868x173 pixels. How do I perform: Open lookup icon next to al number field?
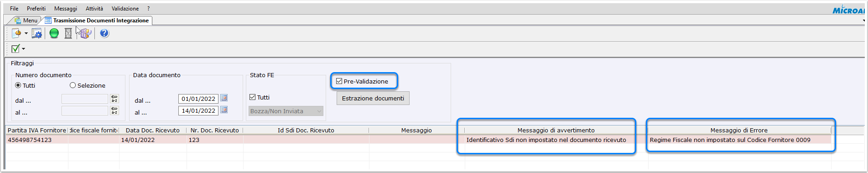coord(114,110)
